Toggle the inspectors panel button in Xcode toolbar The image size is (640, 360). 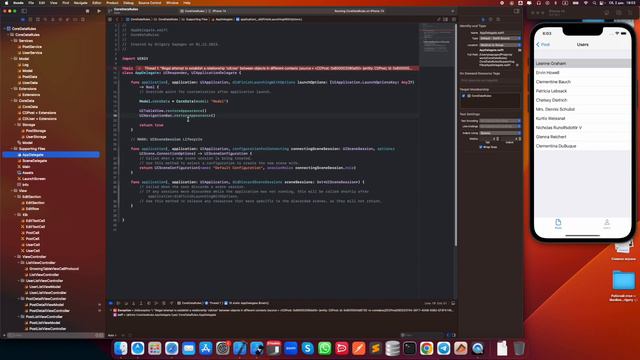coord(516,11)
